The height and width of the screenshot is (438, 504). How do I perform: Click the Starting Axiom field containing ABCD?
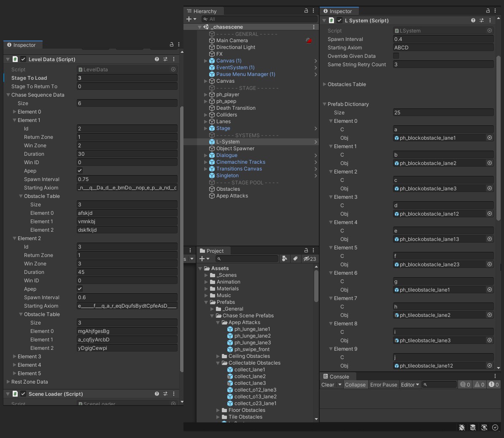443,48
